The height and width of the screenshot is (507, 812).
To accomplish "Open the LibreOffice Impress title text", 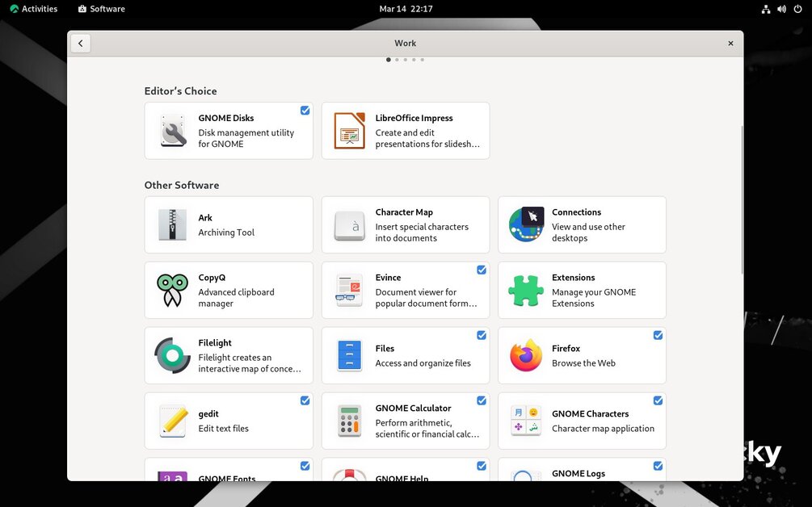I will tap(414, 118).
